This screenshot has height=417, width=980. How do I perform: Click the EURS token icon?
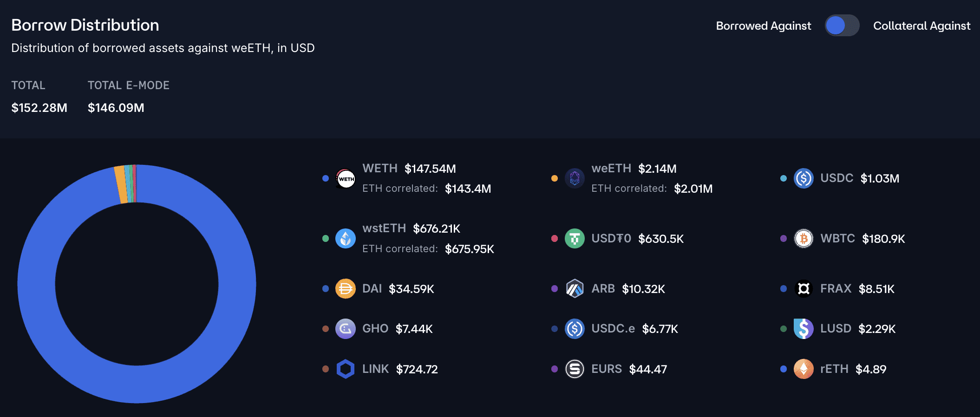[575, 369]
